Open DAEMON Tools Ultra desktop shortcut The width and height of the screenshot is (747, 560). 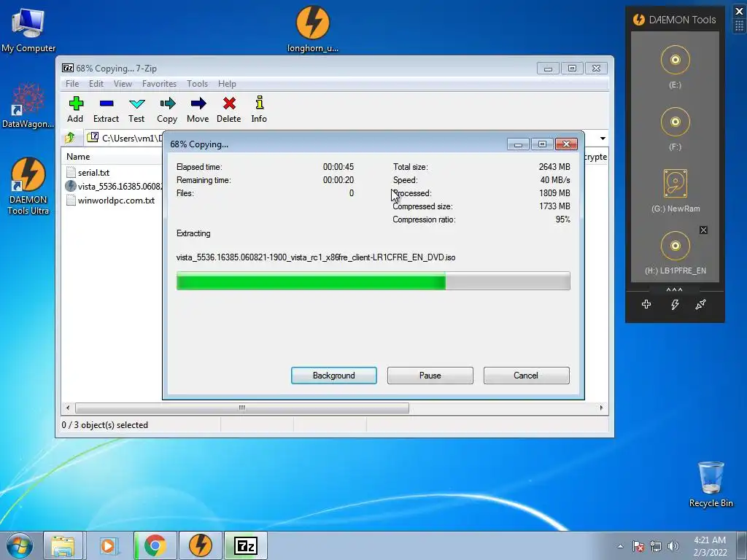coord(28,186)
